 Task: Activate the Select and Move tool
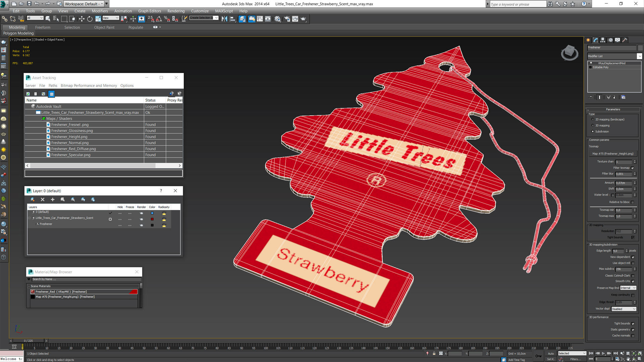[82, 19]
